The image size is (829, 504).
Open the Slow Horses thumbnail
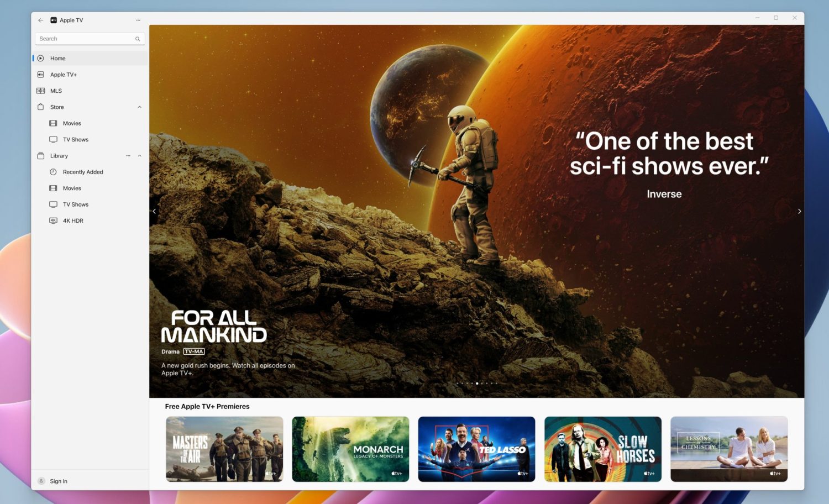point(602,449)
